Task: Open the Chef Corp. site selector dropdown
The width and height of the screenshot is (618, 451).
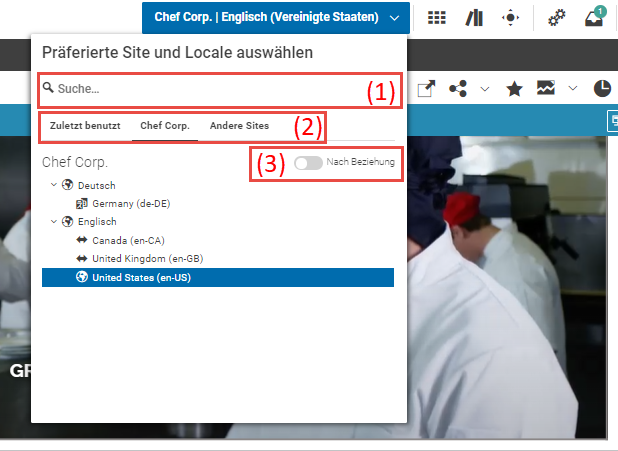Action: [276, 17]
